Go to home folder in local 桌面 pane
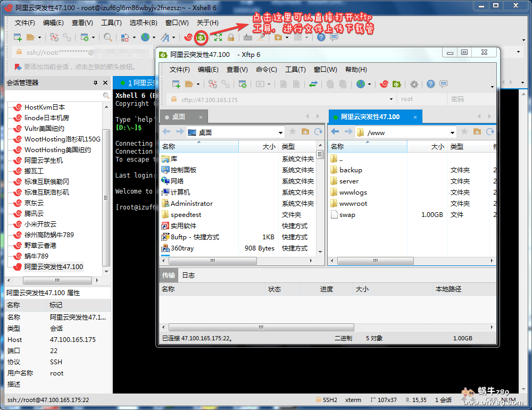The width and height of the screenshot is (532, 410). [305, 132]
